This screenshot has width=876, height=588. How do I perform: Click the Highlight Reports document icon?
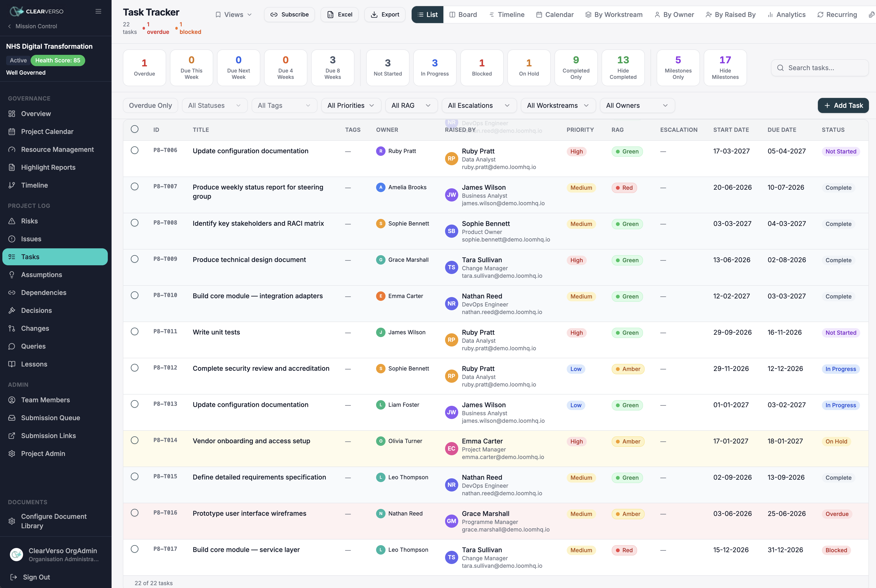click(12, 167)
